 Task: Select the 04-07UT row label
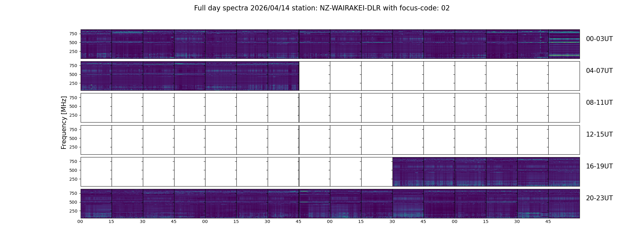point(599,71)
